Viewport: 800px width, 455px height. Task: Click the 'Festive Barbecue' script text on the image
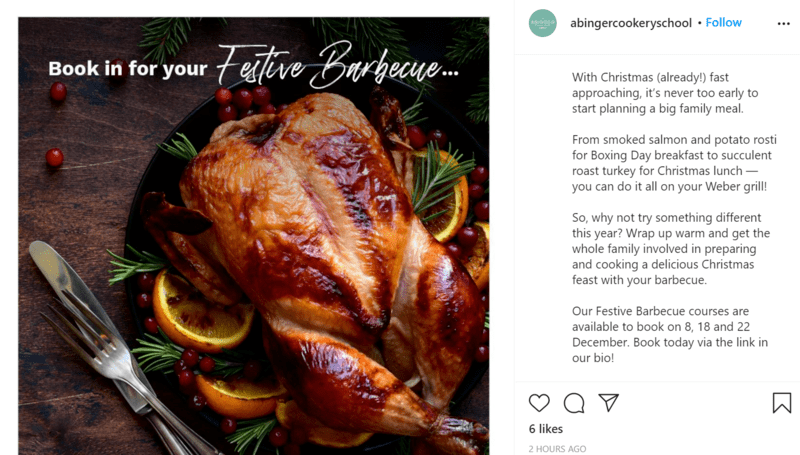pyautogui.click(x=337, y=65)
